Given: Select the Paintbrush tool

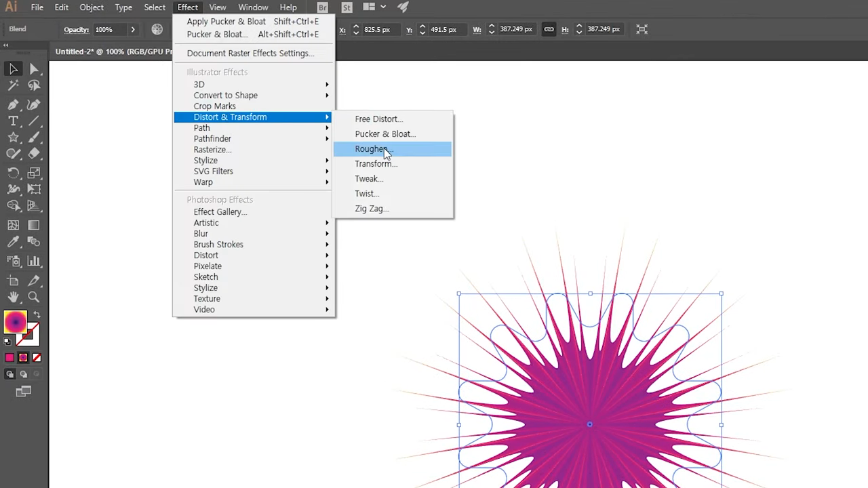Looking at the screenshot, I should pos(35,138).
